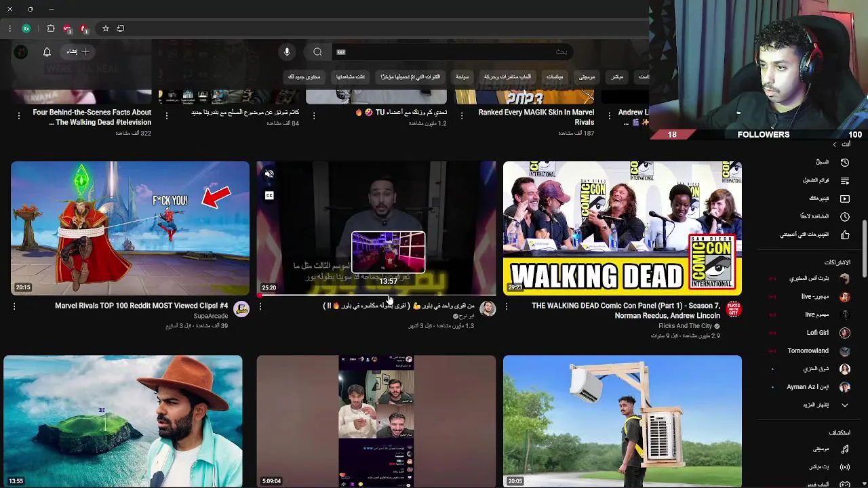
Task: Expand Show more (إظهار المزيد) in subscriptions
Action: (x=824, y=405)
